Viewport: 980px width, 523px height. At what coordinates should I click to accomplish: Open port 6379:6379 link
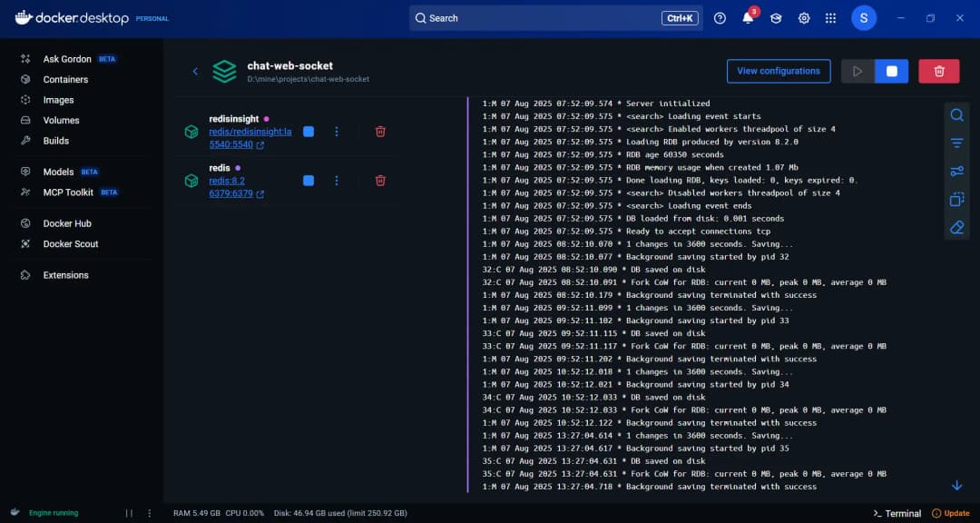[x=231, y=194]
